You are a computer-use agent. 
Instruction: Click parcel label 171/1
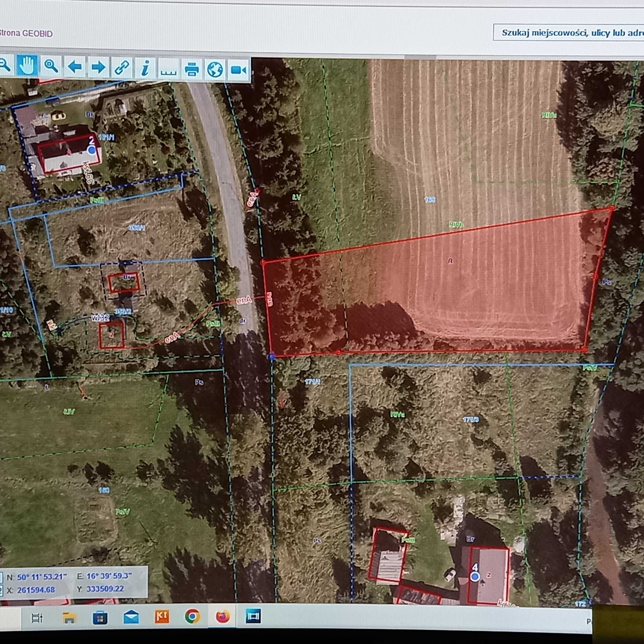coord(312,382)
